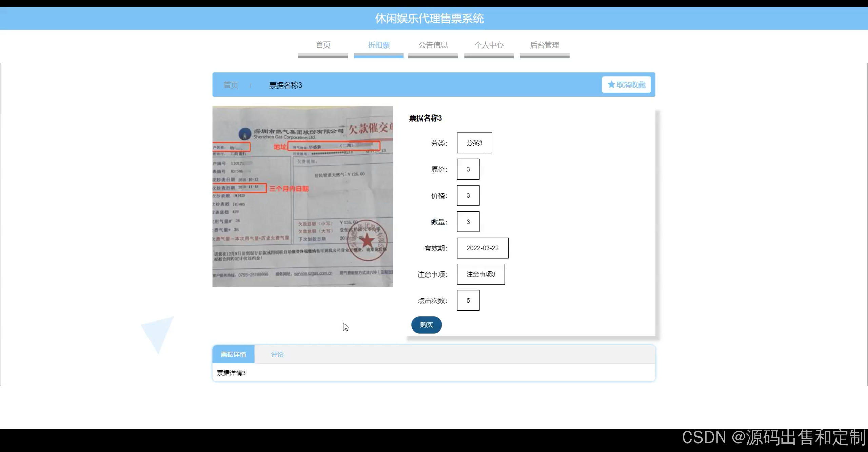Click the 注意事项3 box
868x452 pixels.
pos(480,274)
